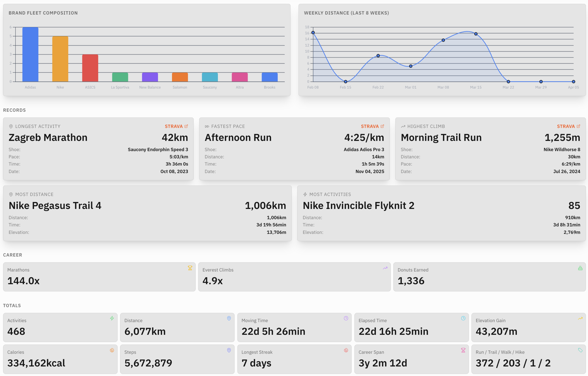Click the Donuts Earned icon
The height and width of the screenshot is (376, 588).
click(580, 268)
